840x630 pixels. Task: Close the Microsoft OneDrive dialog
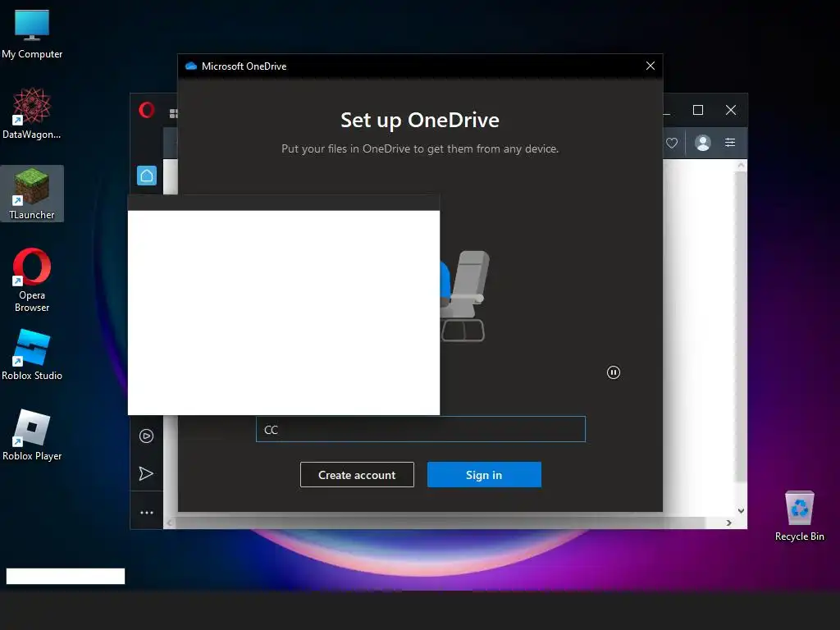coord(651,66)
